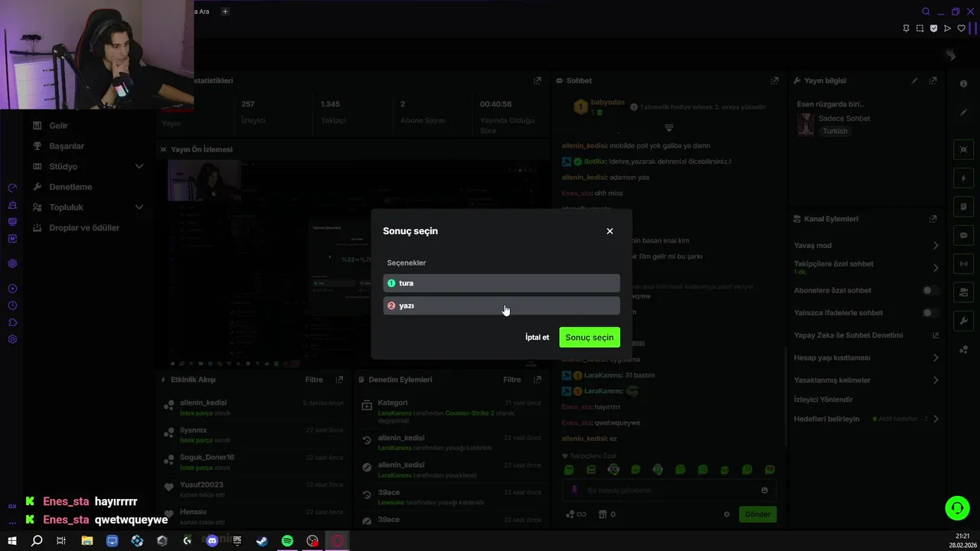This screenshot has height=551, width=980.
Task: Click the browser search magnifier icon
Action: 926,11
